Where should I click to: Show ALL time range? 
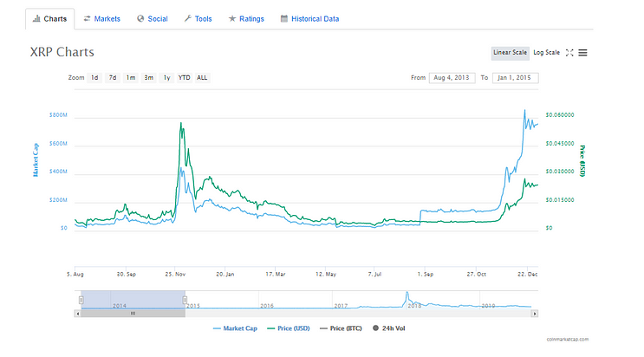(x=202, y=78)
